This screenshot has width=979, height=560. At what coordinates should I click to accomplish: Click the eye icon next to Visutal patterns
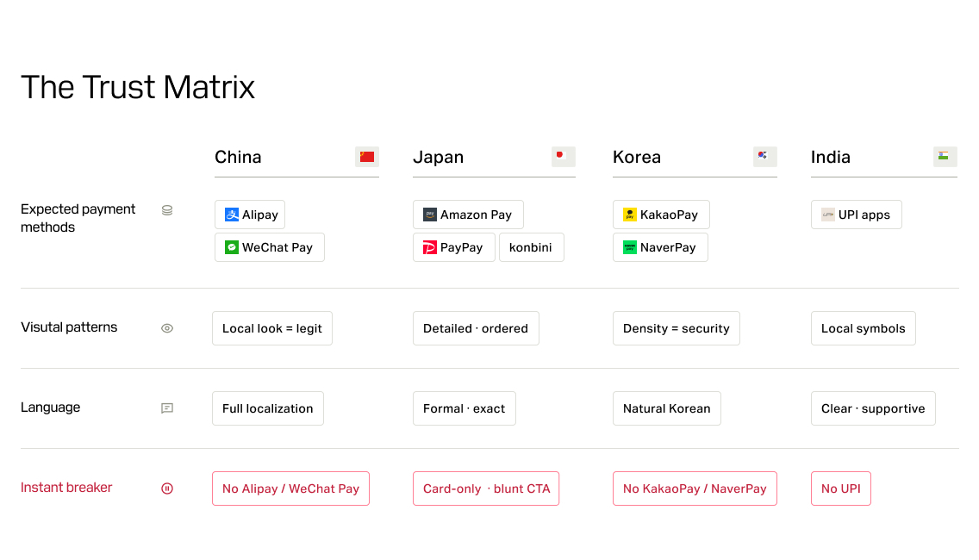click(166, 328)
